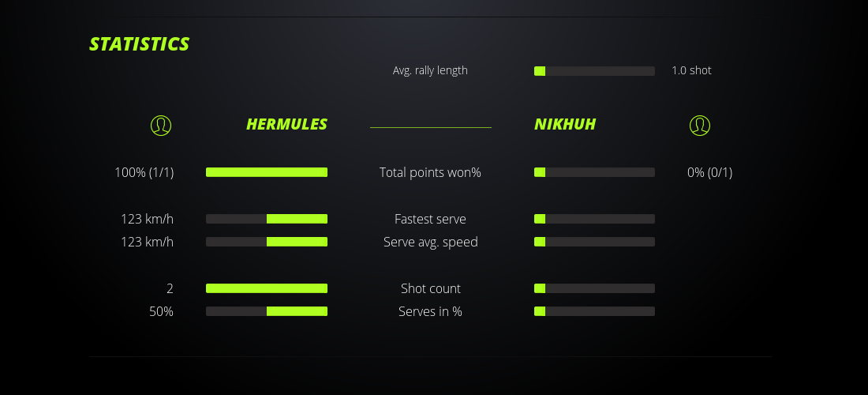Click Nikhuh Total points won bar

[x=594, y=172]
